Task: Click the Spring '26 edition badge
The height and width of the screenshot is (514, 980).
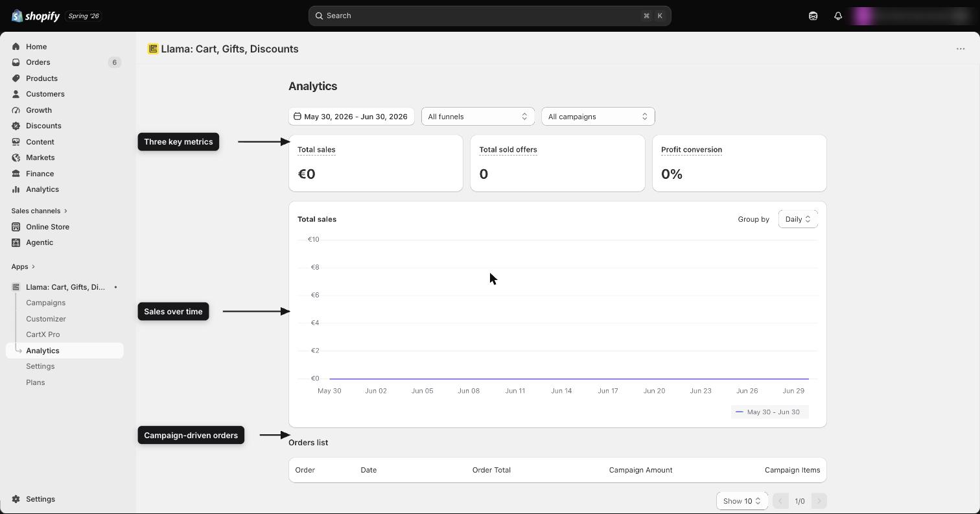Action: coord(84,16)
